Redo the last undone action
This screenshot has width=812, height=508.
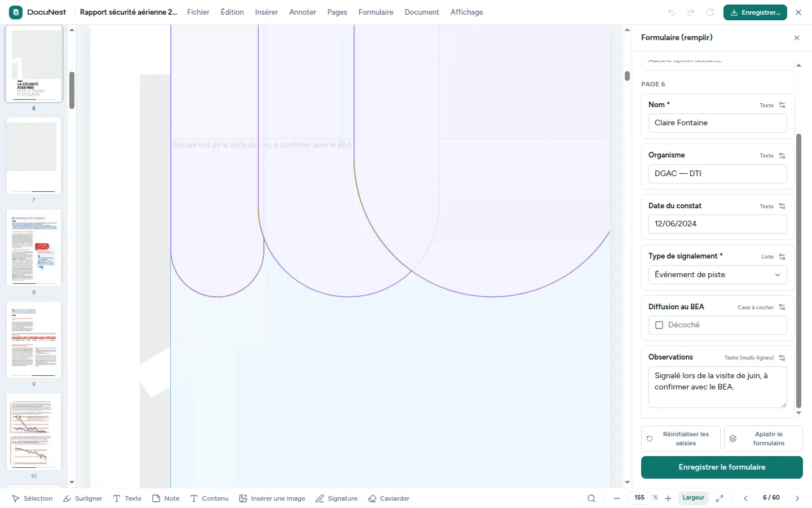[691, 12]
